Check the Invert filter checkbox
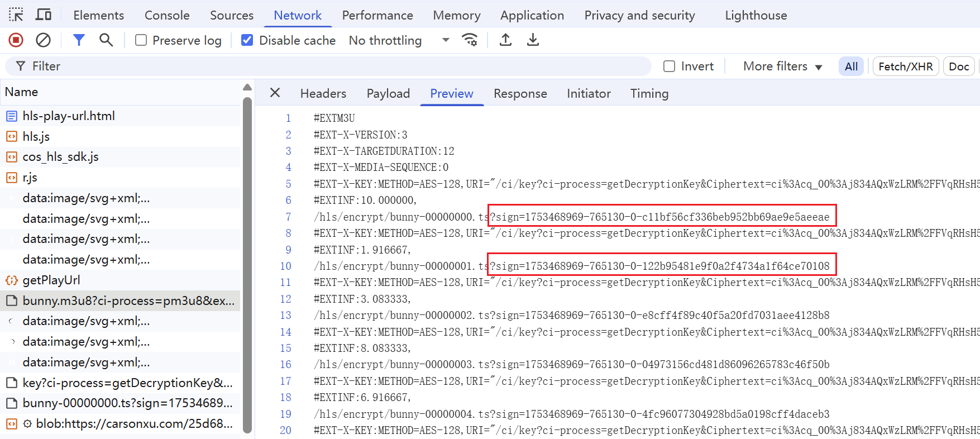Viewport: 980px width, 439px height. (x=669, y=66)
